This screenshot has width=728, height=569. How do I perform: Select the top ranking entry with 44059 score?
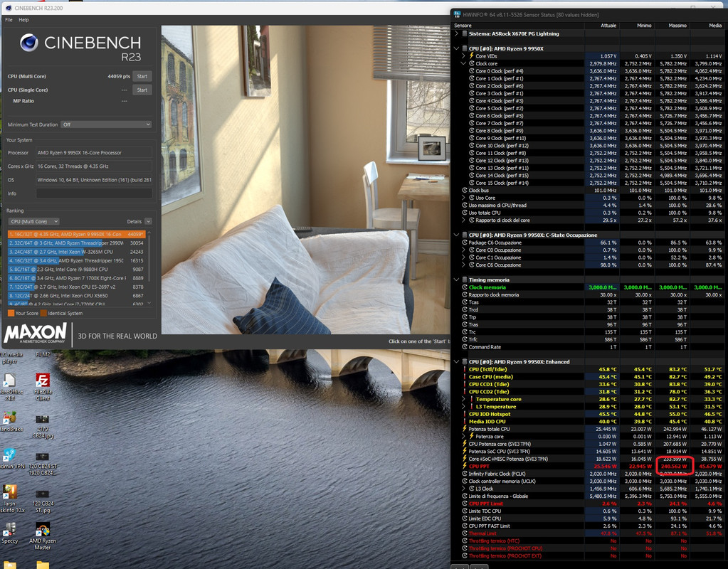point(77,235)
